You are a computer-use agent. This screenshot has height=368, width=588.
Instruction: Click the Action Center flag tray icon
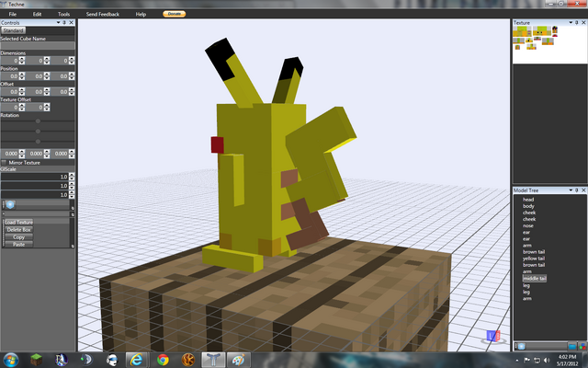[527, 360]
